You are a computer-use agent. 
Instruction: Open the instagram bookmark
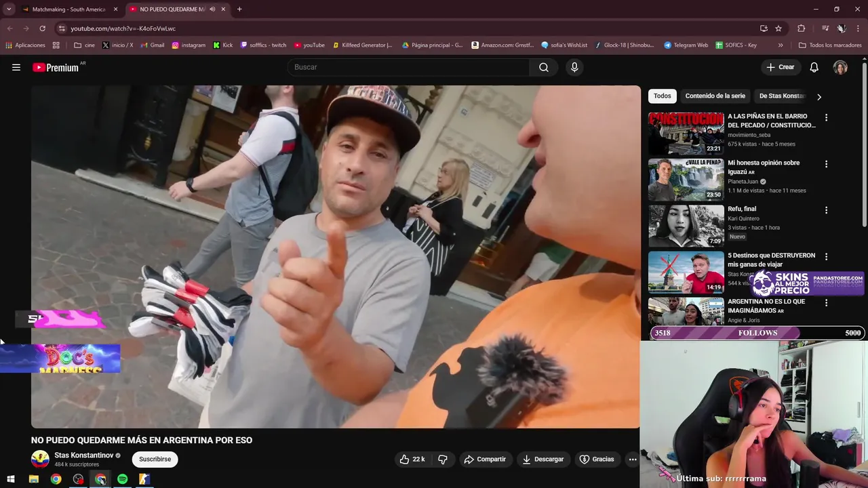click(189, 45)
